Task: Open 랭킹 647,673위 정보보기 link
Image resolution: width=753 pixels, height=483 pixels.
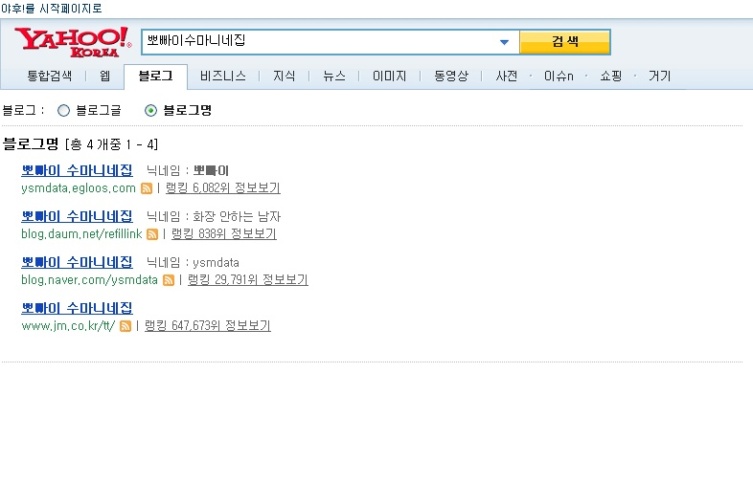Action: coord(207,326)
